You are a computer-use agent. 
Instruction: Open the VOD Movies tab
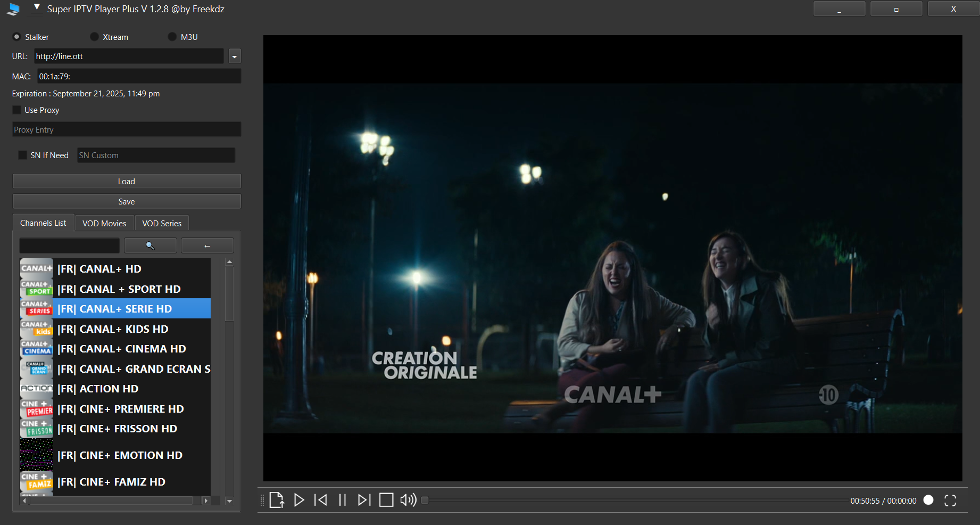pyautogui.click(x=104, y=224)
